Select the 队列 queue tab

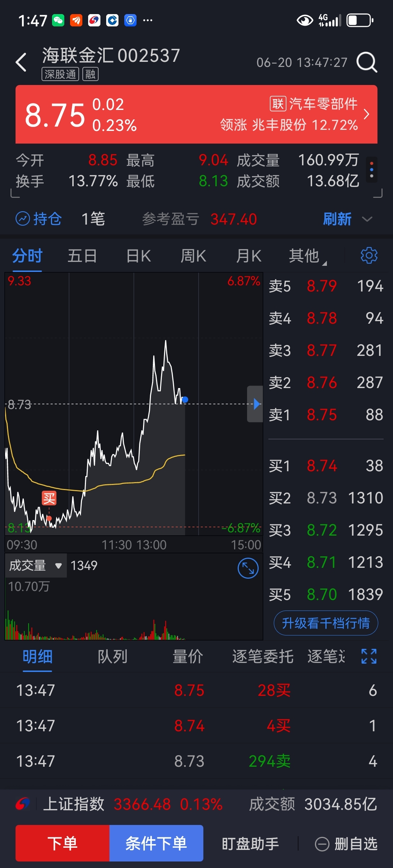113,657
